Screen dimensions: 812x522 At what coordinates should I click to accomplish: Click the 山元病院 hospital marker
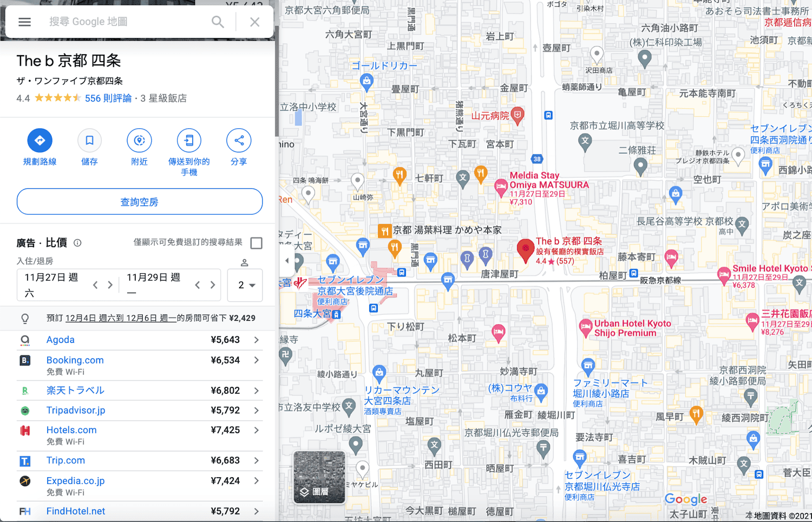[518, 116]
